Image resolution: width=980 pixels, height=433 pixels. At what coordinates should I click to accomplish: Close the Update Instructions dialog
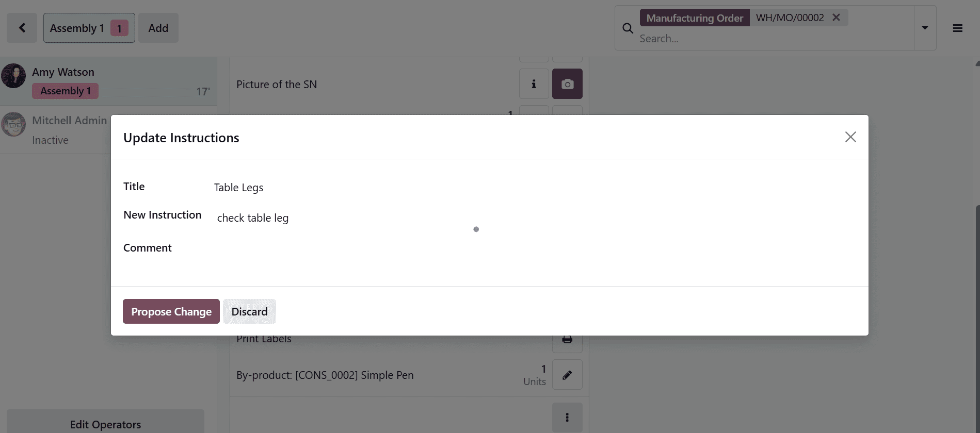850,137
